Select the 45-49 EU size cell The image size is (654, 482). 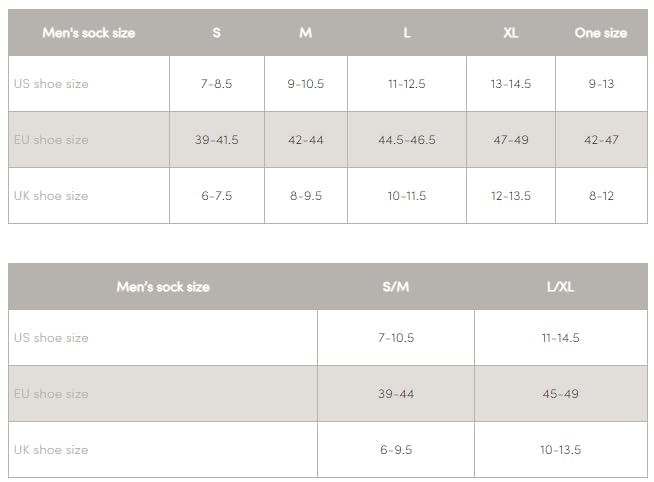pyautogui.click(x=561, y=394)
